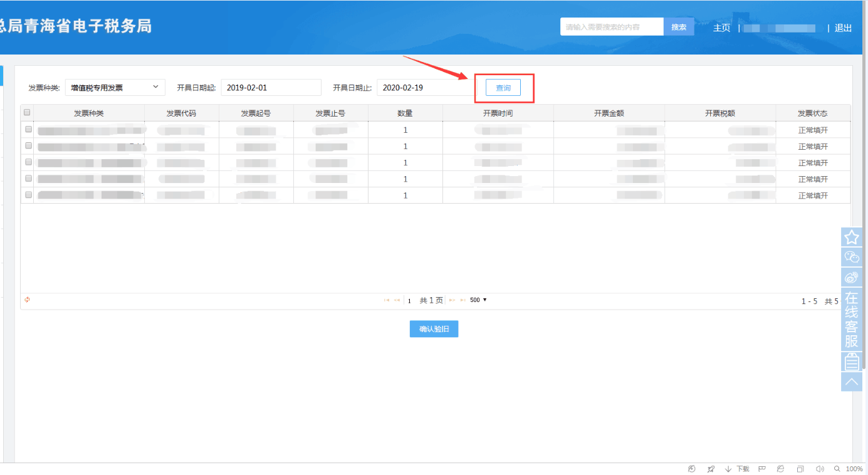
Task: Edit the 开具日期起 start date field
Action: pyautogui.click(x=271, y=88)
